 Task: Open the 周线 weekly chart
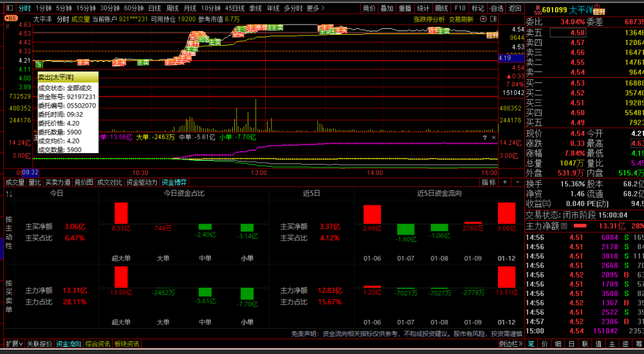point(172,8)
